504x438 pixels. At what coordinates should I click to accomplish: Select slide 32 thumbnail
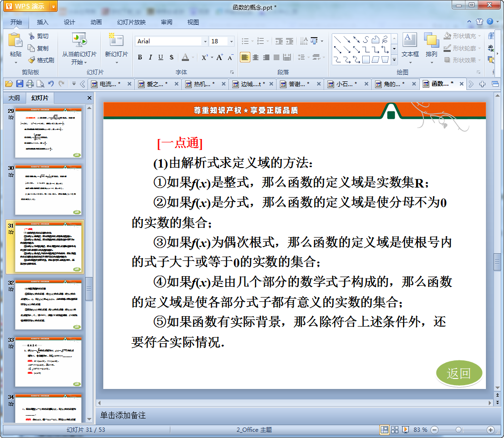coord(49,305)
